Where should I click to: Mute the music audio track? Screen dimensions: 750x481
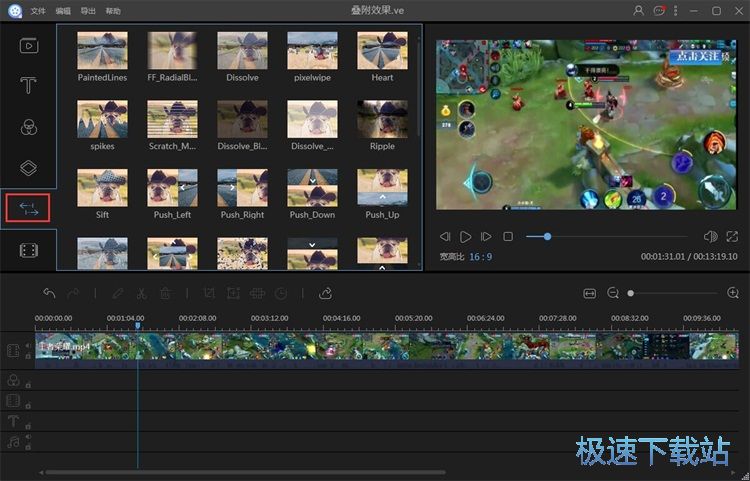click(28, 437)
